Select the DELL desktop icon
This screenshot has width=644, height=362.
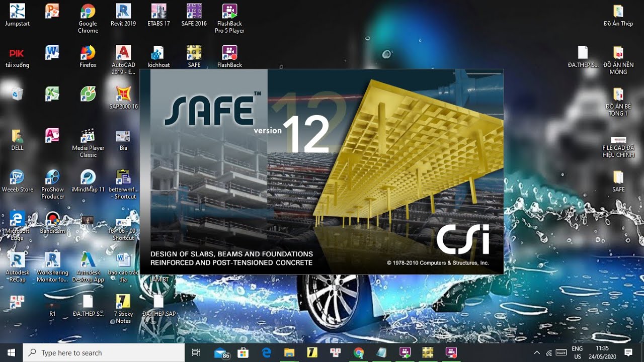(17, 140)
